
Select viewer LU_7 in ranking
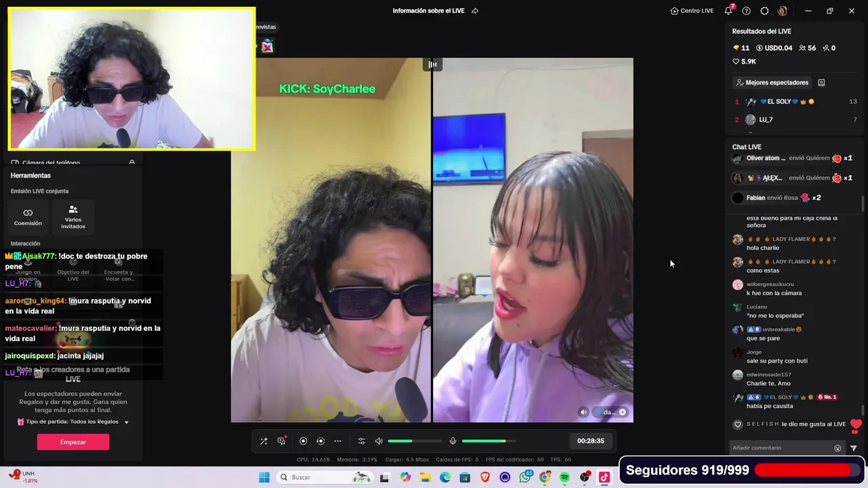(x=795, y=120)
